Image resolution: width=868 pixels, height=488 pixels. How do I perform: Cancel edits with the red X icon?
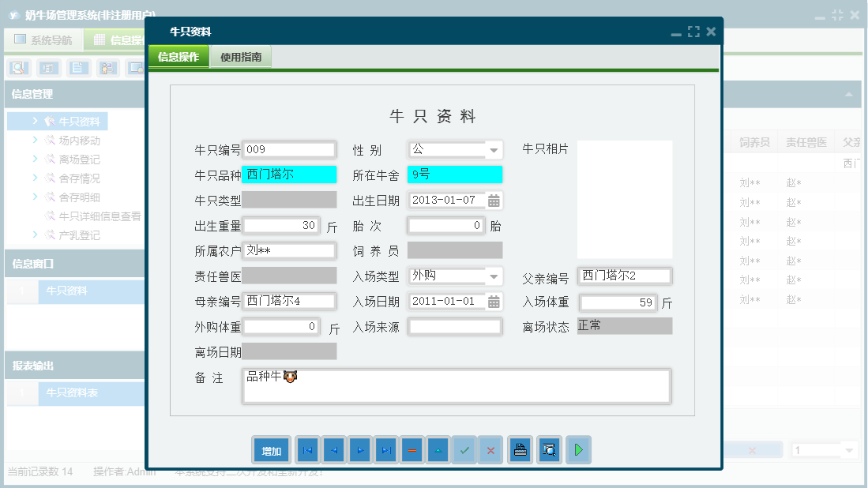pos(490,450)
